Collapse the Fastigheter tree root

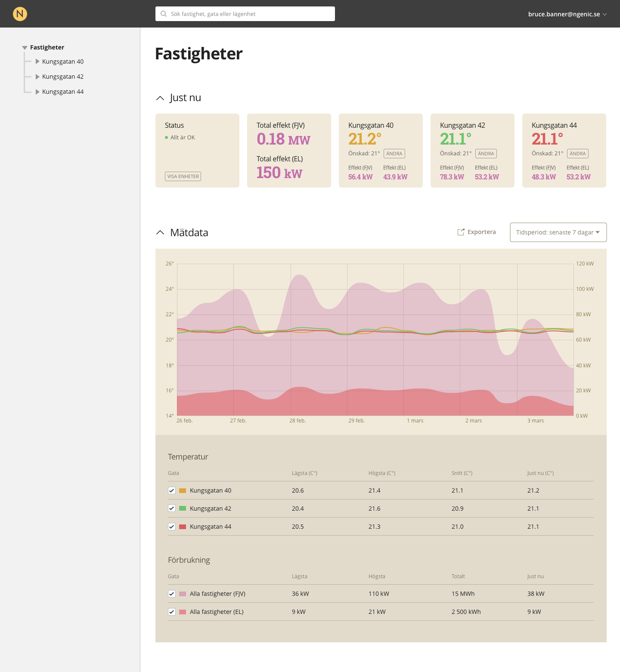[25, 48]
